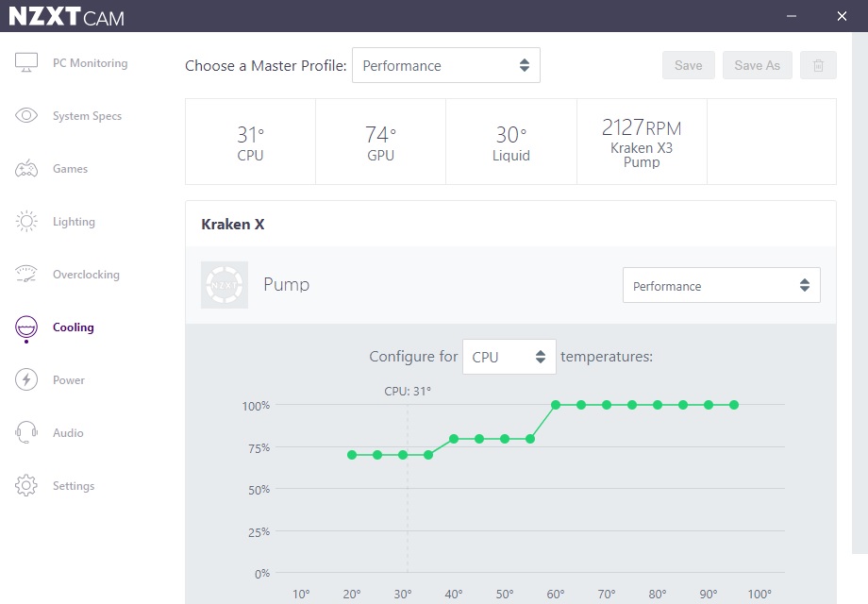This screenshot has width=868, height=604.
Task: Open the Power lightning bolt icon
Action: click(26, 379)
